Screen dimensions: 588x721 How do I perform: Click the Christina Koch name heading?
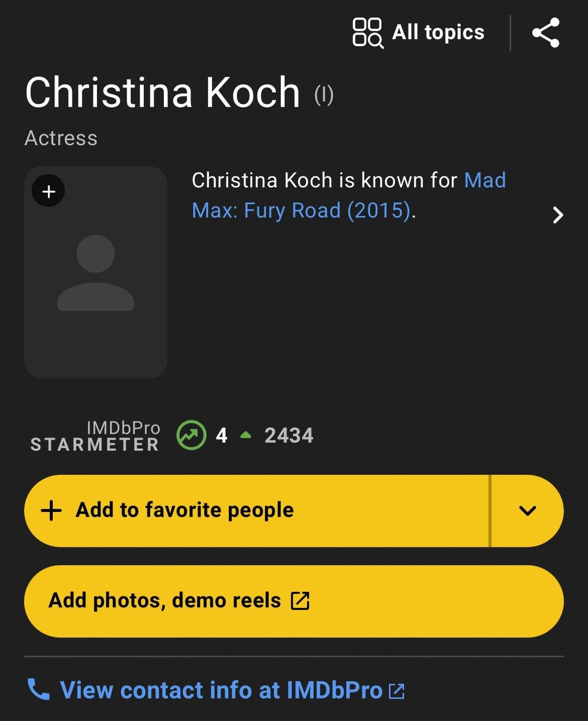tap(162, 93)
